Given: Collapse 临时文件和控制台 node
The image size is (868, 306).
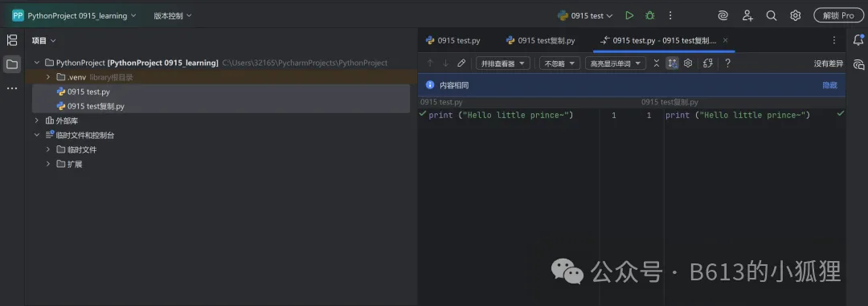Looking at the screenshot, I should [x=36, y=134].
